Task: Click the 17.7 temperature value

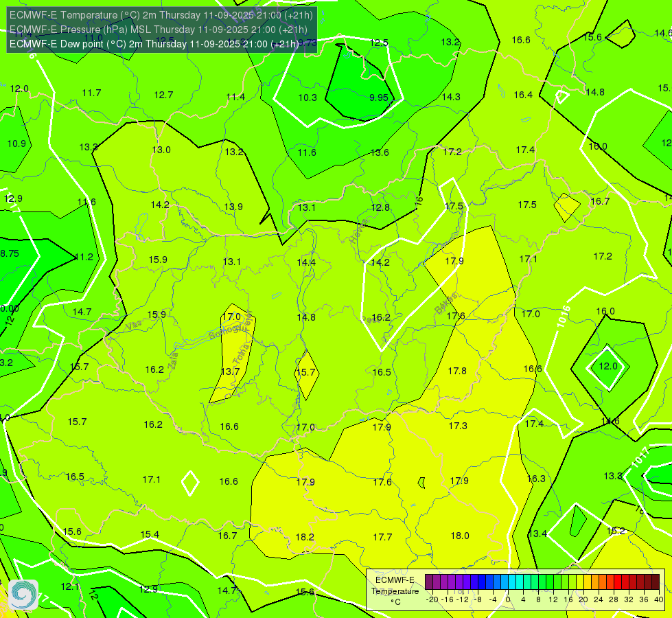Action: coord(382,537)
